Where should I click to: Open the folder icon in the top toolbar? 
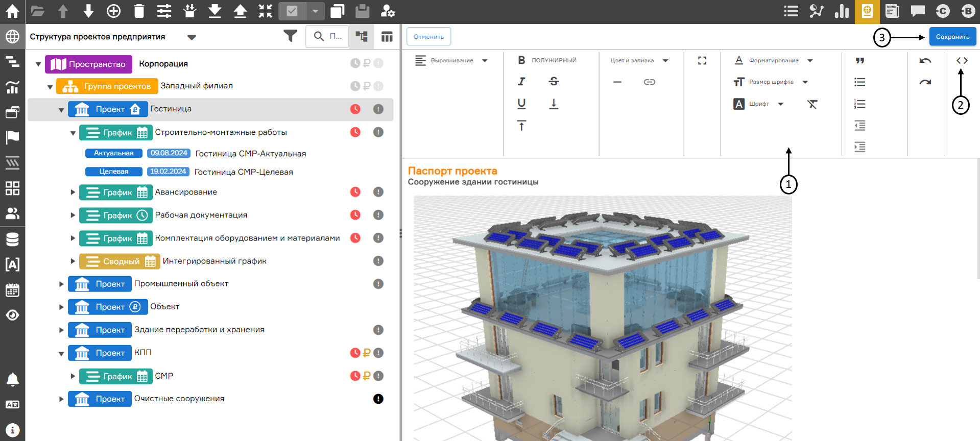click(38, 11)
